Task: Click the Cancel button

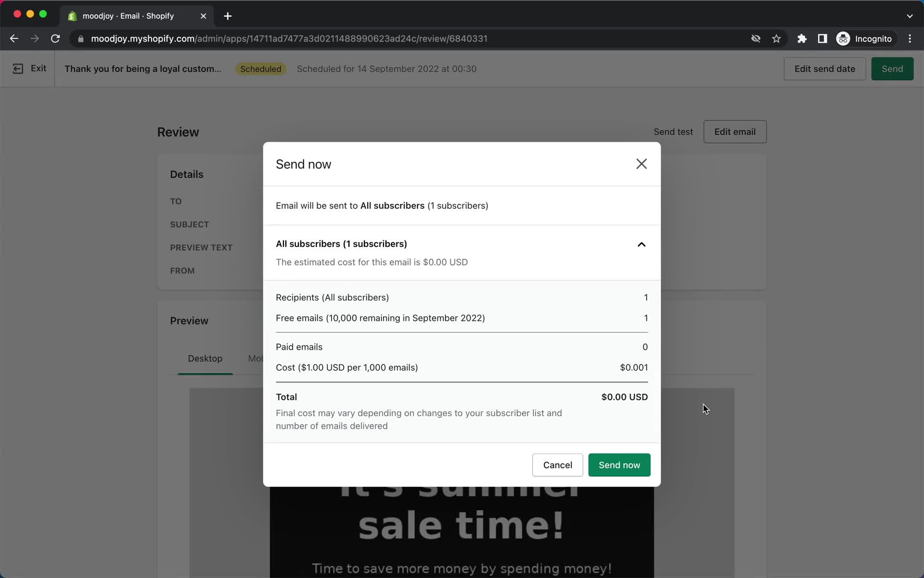Action: [x=557, y=465]
